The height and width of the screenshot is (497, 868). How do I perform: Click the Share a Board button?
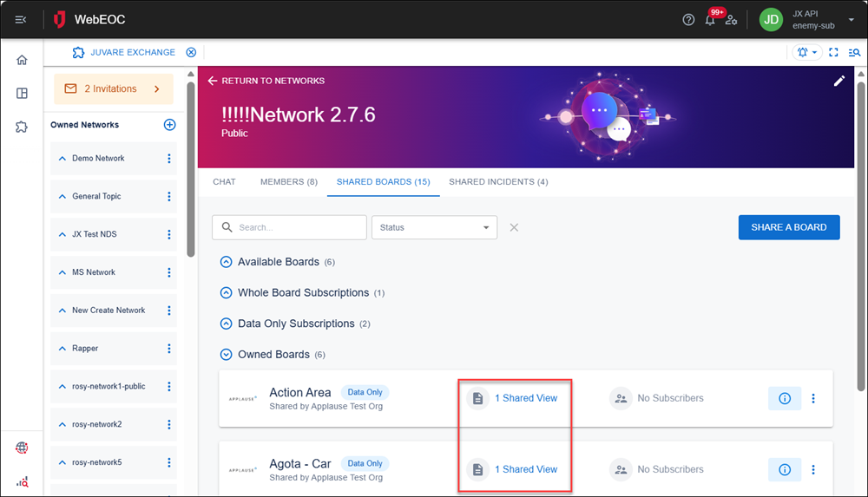point(789,227)
